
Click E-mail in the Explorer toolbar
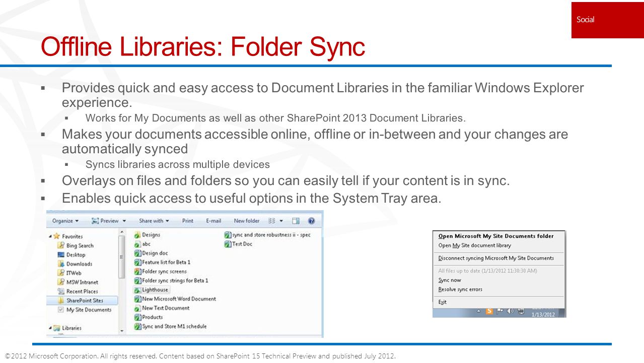[x=213, y=221]
